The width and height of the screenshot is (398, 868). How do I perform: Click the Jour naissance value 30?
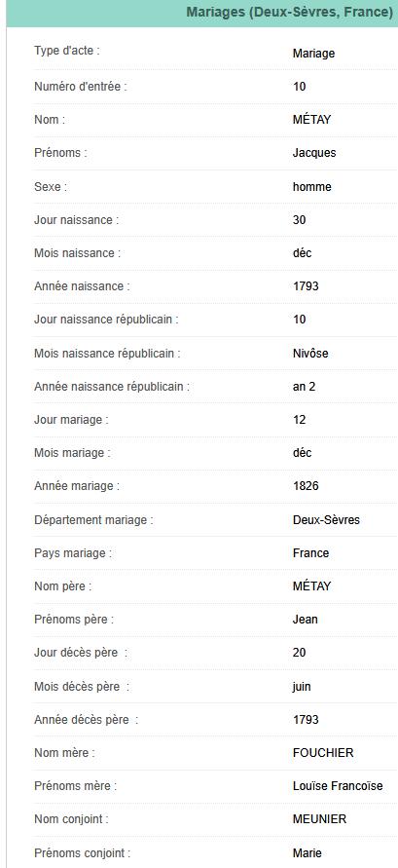click(299, 220)
